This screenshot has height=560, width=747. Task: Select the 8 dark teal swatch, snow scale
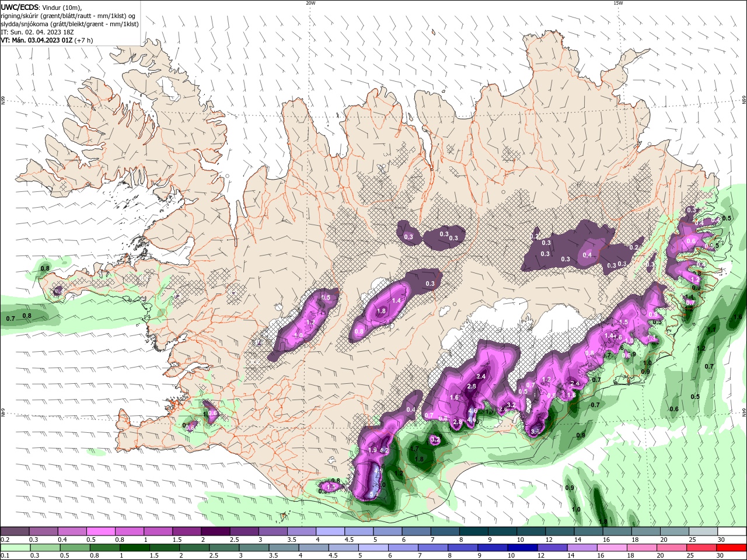474,531
